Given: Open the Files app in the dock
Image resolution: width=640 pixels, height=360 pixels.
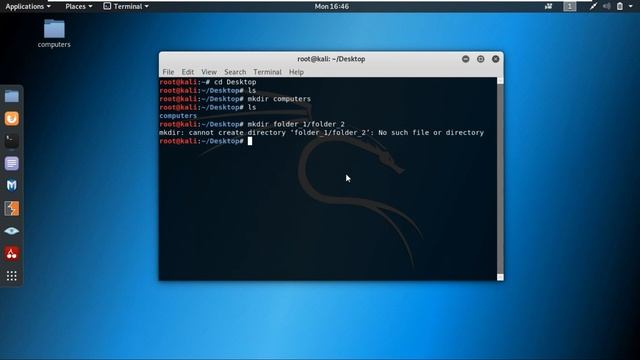Looking at the screenshot, I should [x=12, y=97].
